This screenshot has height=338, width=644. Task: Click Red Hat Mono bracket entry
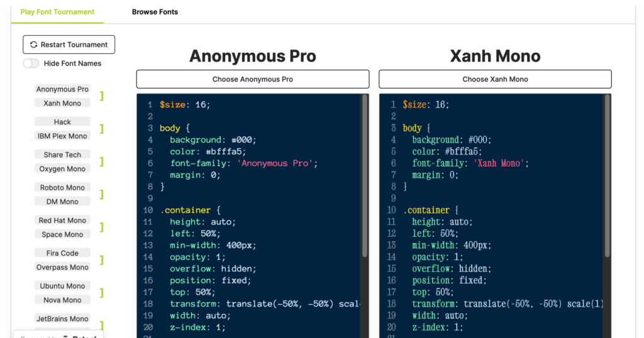pyautogui.click(x=62, y=221)
